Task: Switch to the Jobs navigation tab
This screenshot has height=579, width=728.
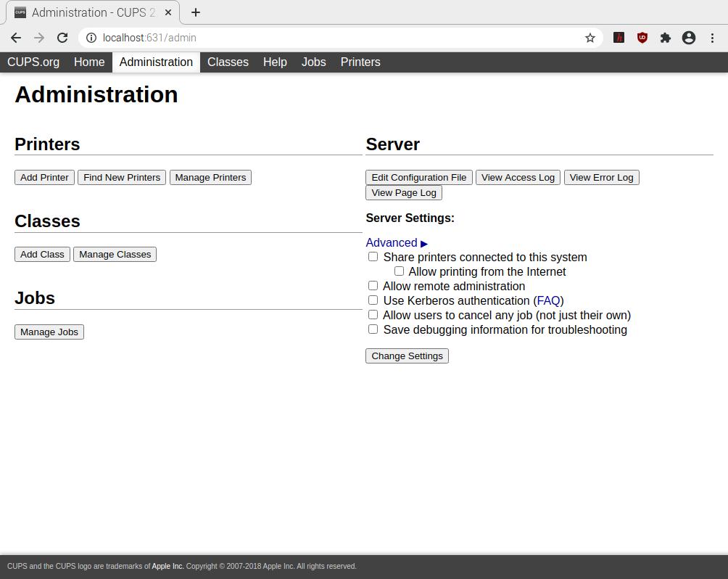Action: pyautogui.click(x=313, y=62)
